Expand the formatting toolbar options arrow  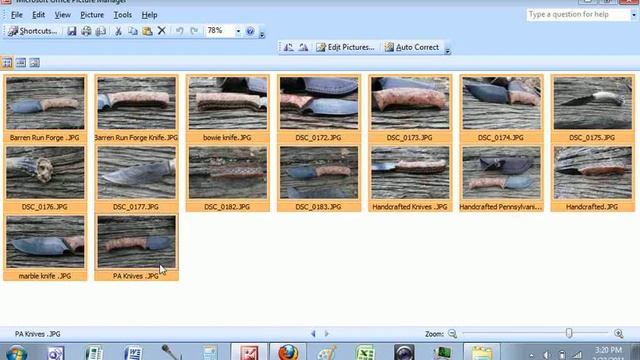tap(447, 50)
